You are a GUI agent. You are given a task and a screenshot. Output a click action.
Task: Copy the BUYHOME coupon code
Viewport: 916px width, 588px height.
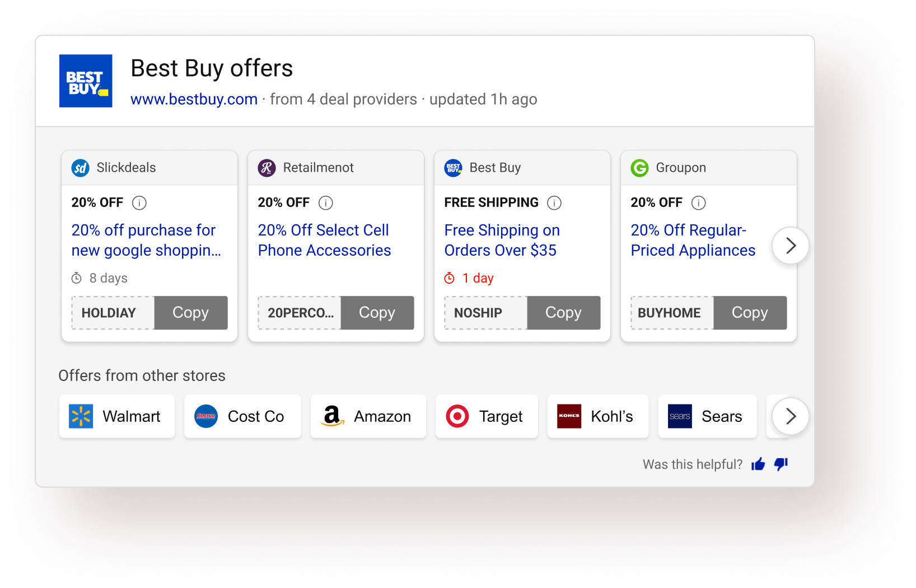[x=750, y=313]
